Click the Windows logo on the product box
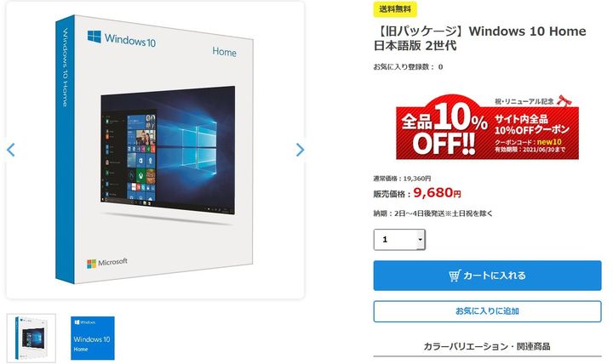Image resolution: width=613 pixels, height=364 pixels. pos(95,37)
